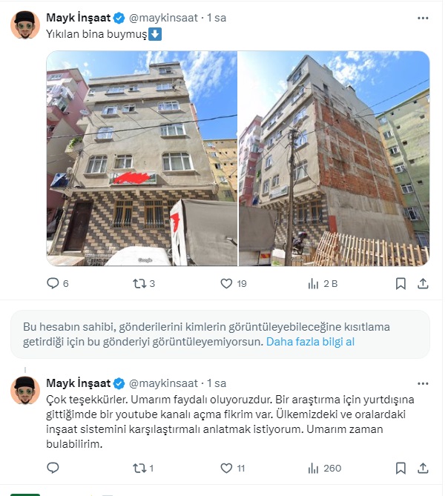
Task: Retweet the 'Çok teşekkürler' reply
Action: (143, 468)
